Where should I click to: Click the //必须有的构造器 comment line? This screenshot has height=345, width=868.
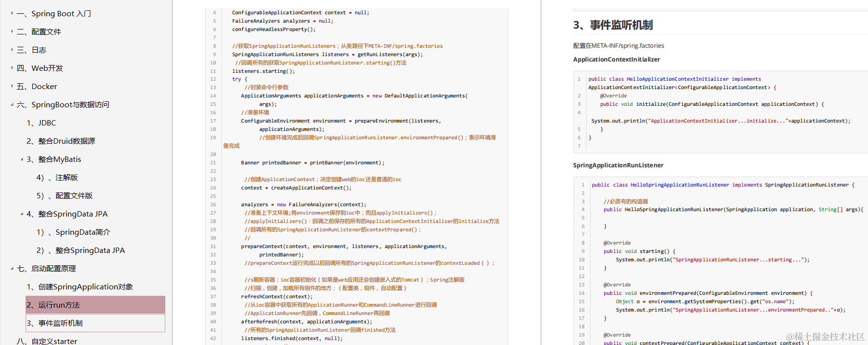626,201
